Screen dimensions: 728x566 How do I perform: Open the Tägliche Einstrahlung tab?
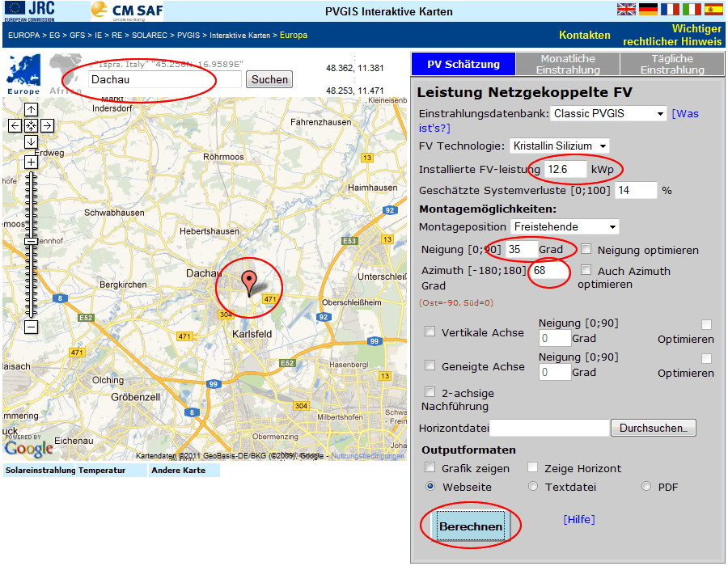pyautogui.click(x=671, y=65)
